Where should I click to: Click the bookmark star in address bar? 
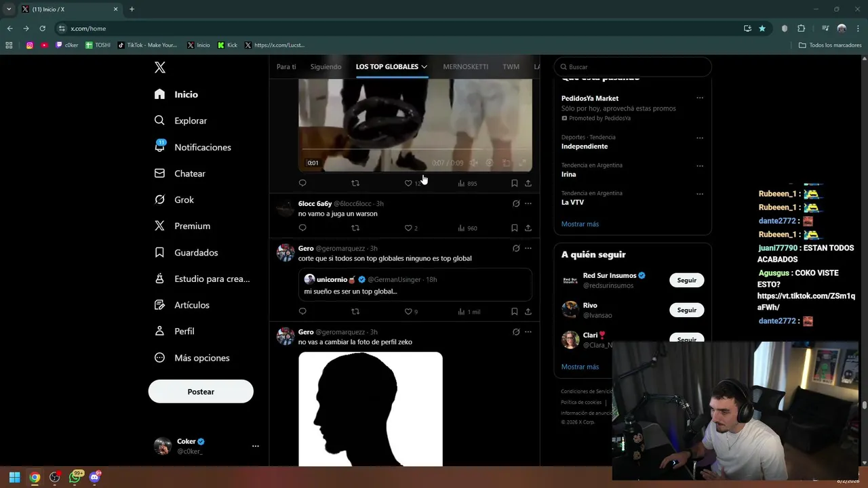click(762, 28)
